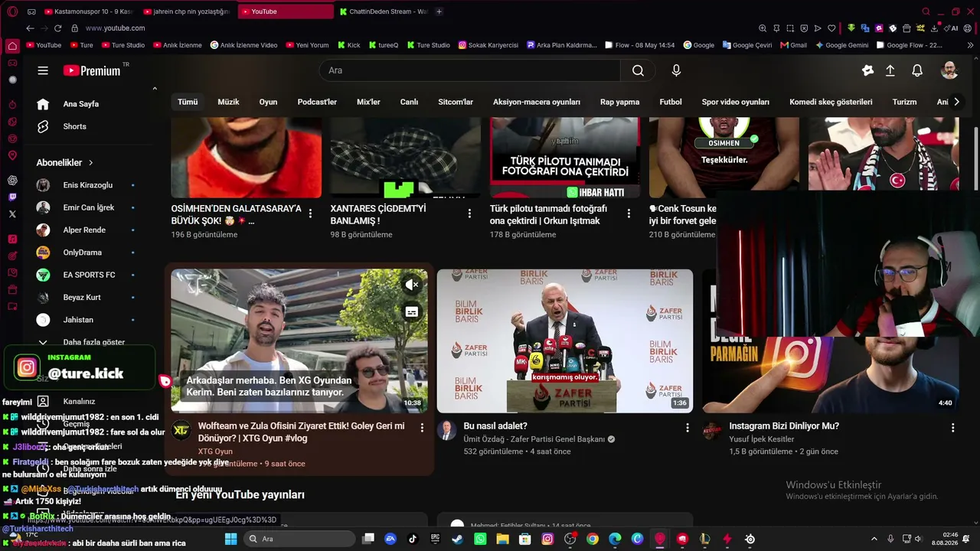Open the Ture Studio YouTube bookmark
Viewport: 980px width, 551px height.
point(122,45)
